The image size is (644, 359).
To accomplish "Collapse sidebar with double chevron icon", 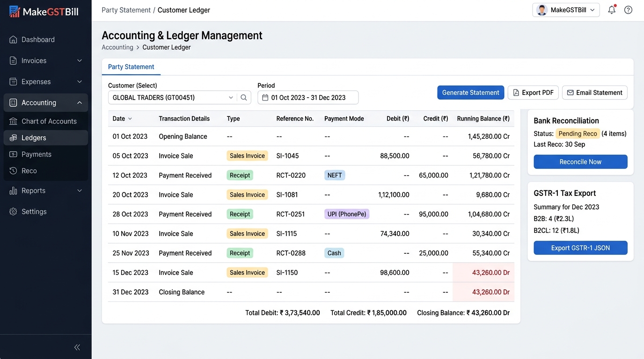I will pyautogui.click(x=77, y=347).
